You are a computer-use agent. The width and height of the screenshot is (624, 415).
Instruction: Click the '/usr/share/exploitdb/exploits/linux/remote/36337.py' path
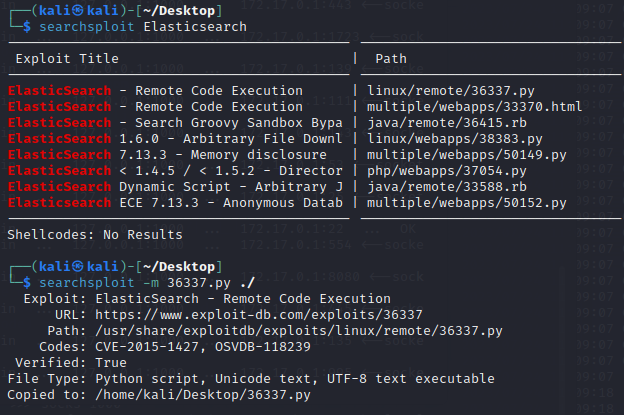[298, 331]
